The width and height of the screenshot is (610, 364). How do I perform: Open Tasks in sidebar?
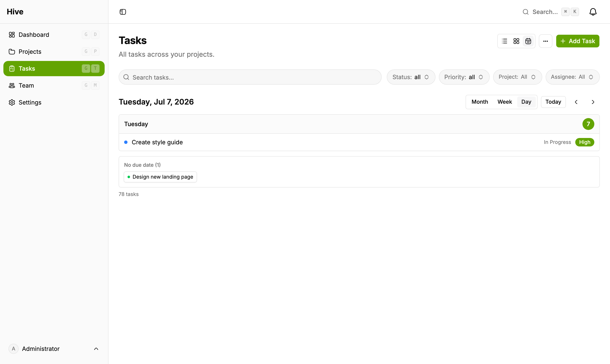[x=54, y=68]
